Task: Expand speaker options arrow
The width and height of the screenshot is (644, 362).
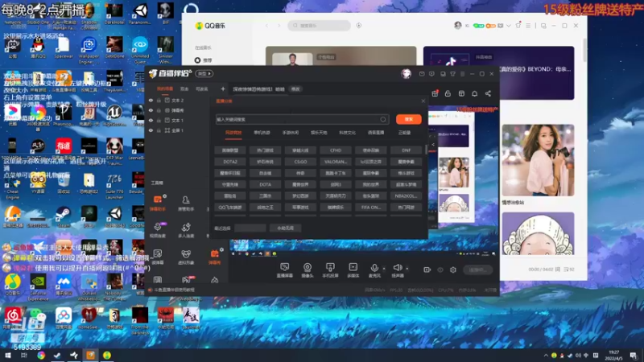Action: click(407, 269)
